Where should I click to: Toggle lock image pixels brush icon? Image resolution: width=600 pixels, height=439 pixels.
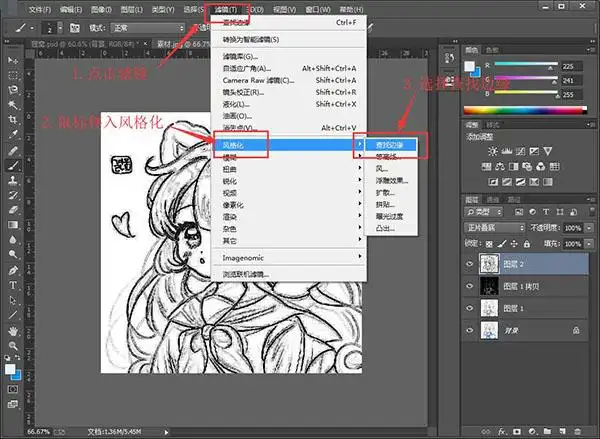502,243
